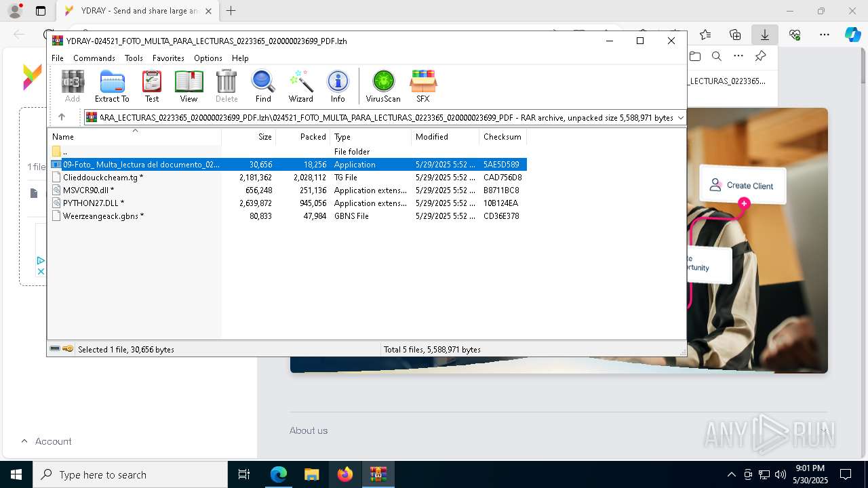Open the Find tool
Image resolution: width=868 pixels, height=488 pixels.
click(263, 86)
